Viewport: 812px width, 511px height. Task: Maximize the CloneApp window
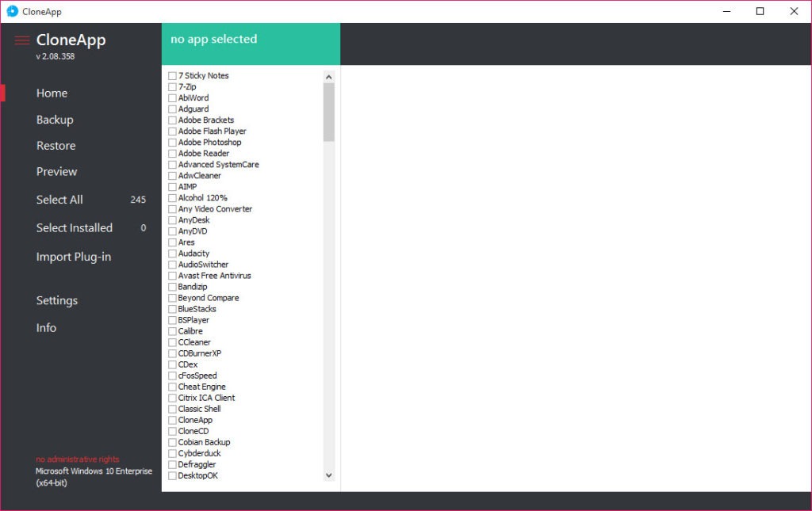tap(760, 11)
